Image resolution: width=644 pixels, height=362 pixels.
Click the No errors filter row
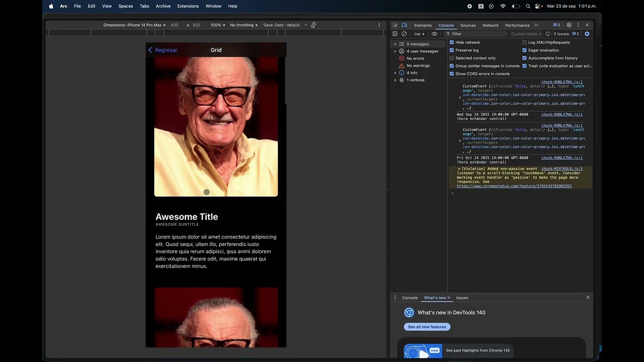point(419,58)
